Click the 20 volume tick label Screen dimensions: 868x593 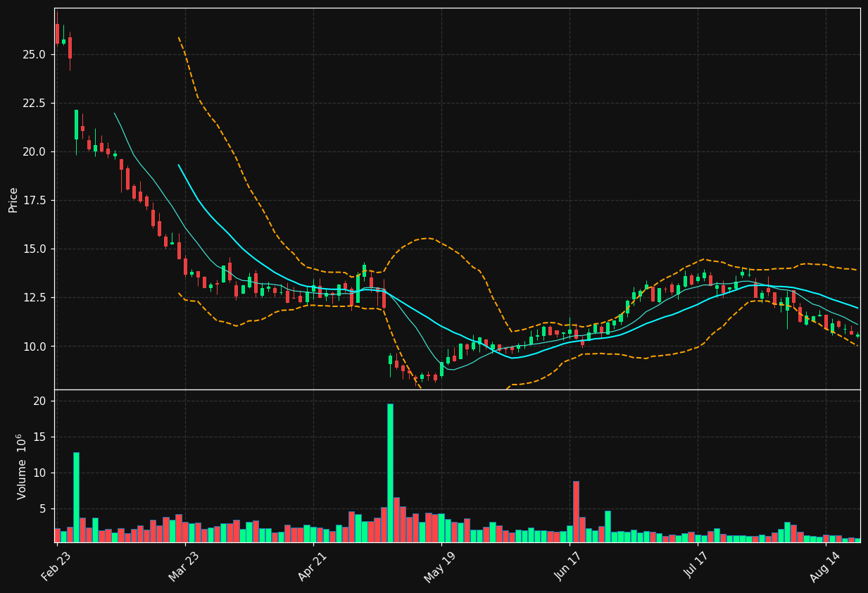click(40, 401)
